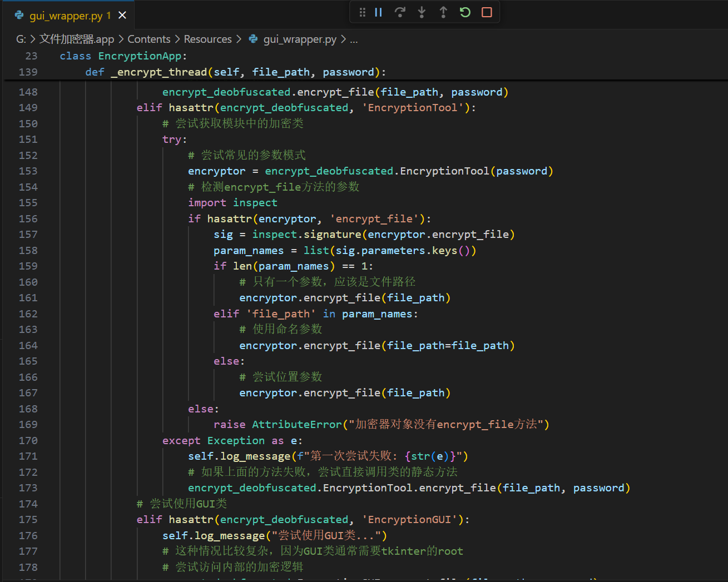Click line number 170 in gutter

[x=28, y=441]
